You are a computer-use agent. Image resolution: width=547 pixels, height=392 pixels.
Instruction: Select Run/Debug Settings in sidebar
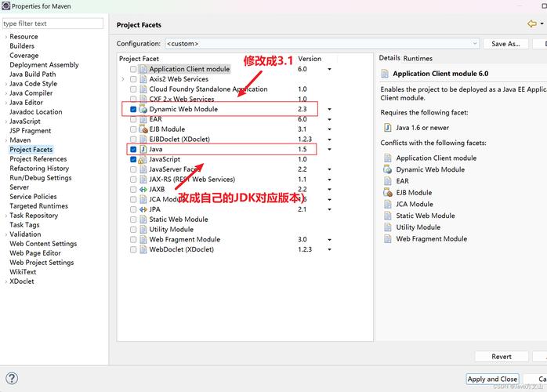pos(41,178)
